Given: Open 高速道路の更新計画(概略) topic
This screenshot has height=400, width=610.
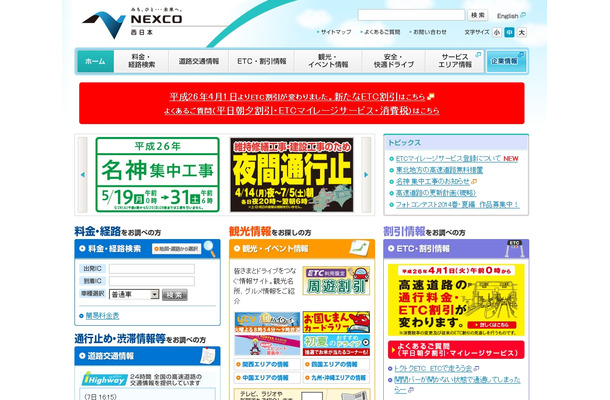Looking at the screenshot, I should 436,193.
